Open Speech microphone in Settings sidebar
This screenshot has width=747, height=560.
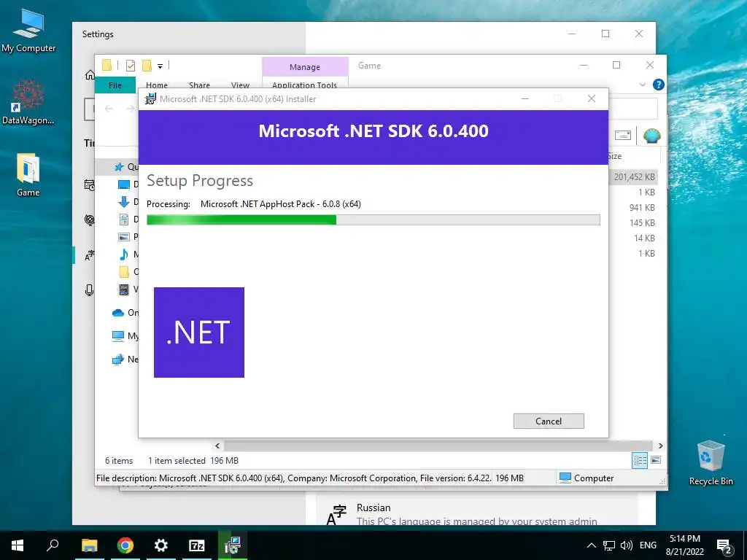pyautogui.click(x=89, y=290)
